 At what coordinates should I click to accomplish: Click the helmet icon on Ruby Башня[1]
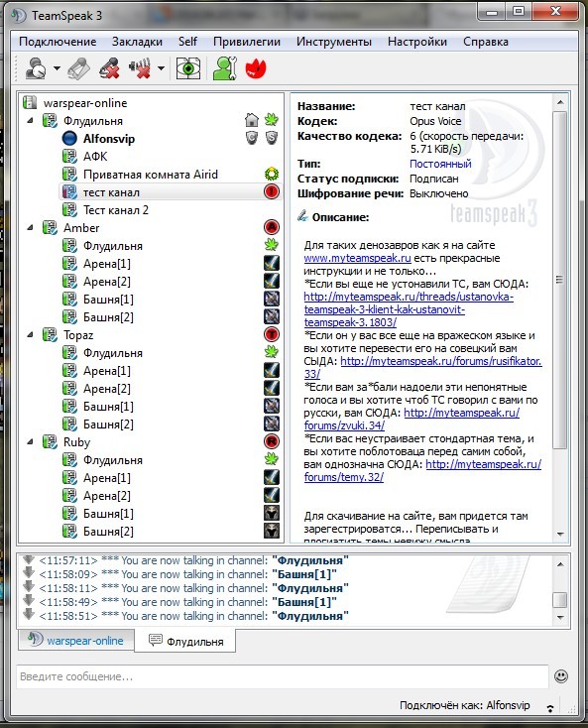pos(272,513)
